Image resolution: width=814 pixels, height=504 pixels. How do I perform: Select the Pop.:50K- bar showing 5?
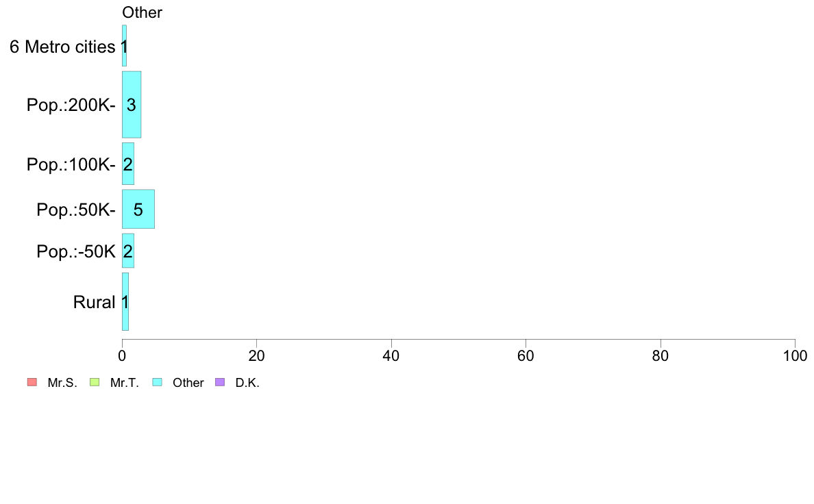tap(138, 209)
